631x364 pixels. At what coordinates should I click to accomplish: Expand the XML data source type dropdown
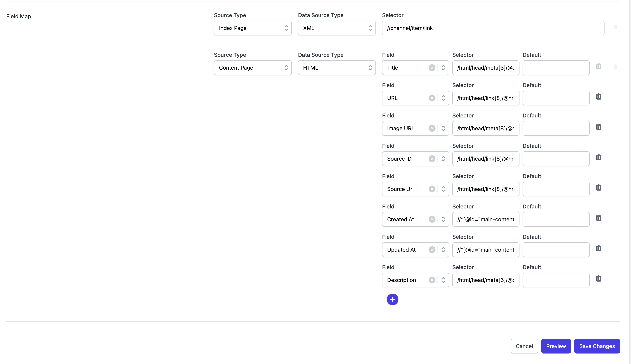[337, 28]
